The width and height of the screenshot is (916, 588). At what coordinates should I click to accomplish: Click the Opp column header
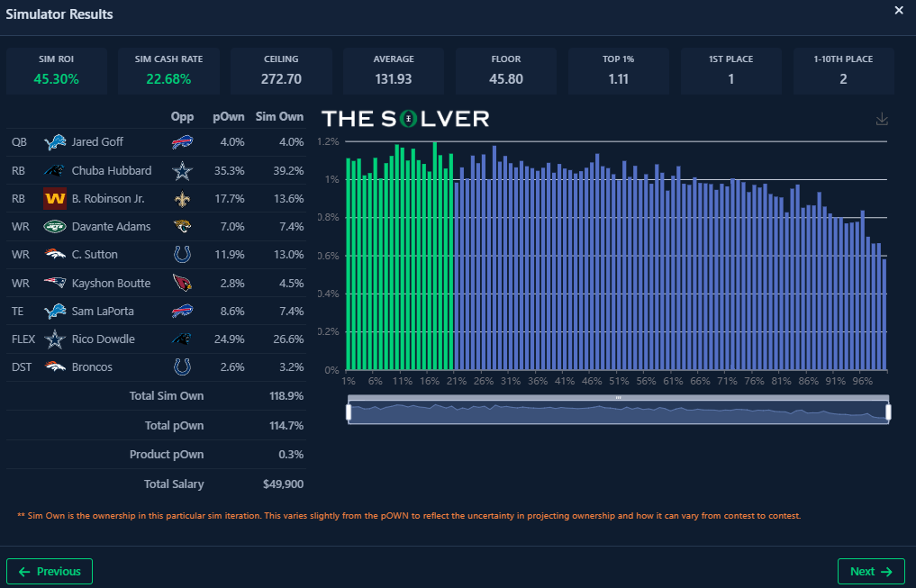click(182, 117)
